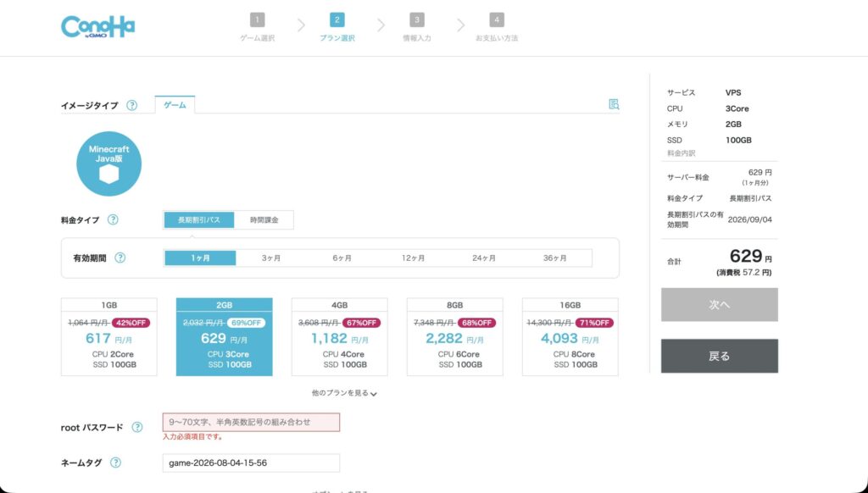Choose 6ヶ月 validity period
This screenshot has height=493, width=868.
click(342, 258)
